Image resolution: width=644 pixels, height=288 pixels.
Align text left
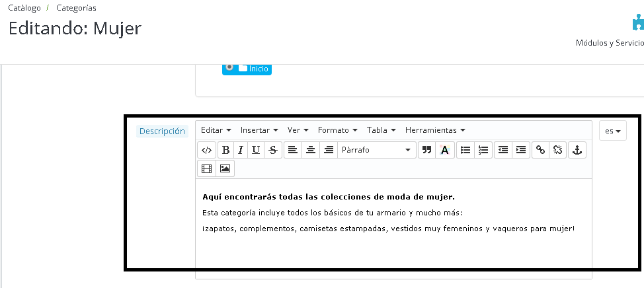(292, 150)
